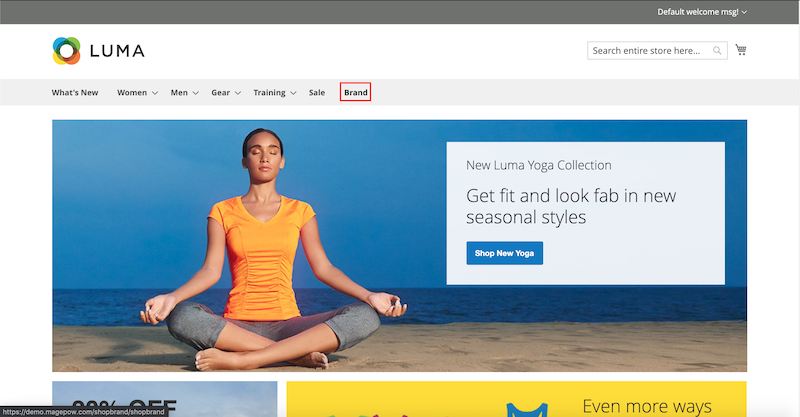Select the Brand menu item
The width and height of the screenshot is (800, 417).
coord(355,93)
